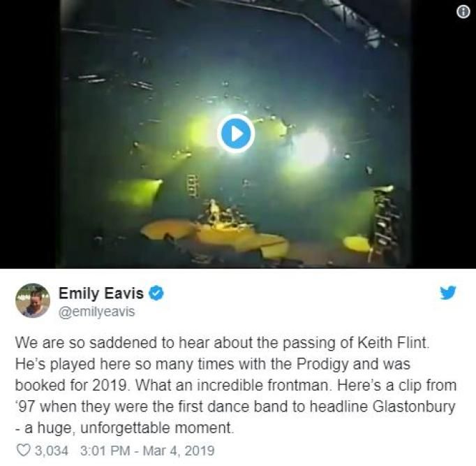Click the word Glastonbury in the tweet text
Screen dimensions: 476x466
[414, 407]
